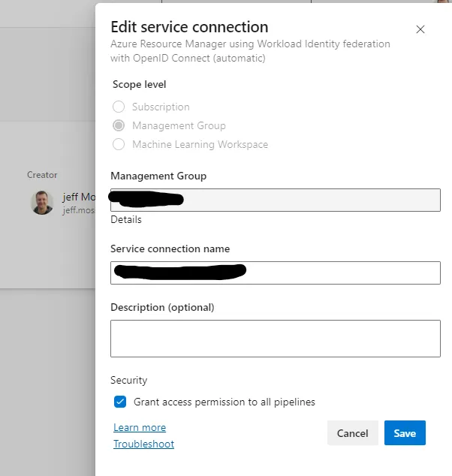This screenshot has width=452, height=476.
Task: Cancel editing the service connection
Action: click(352, 433)
